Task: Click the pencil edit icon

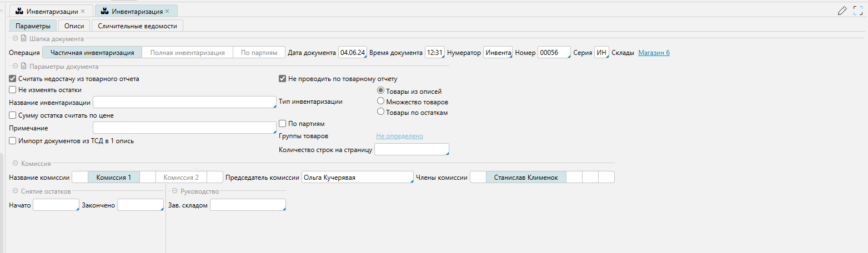Action: pyautogui.click(x=842, y=11)
